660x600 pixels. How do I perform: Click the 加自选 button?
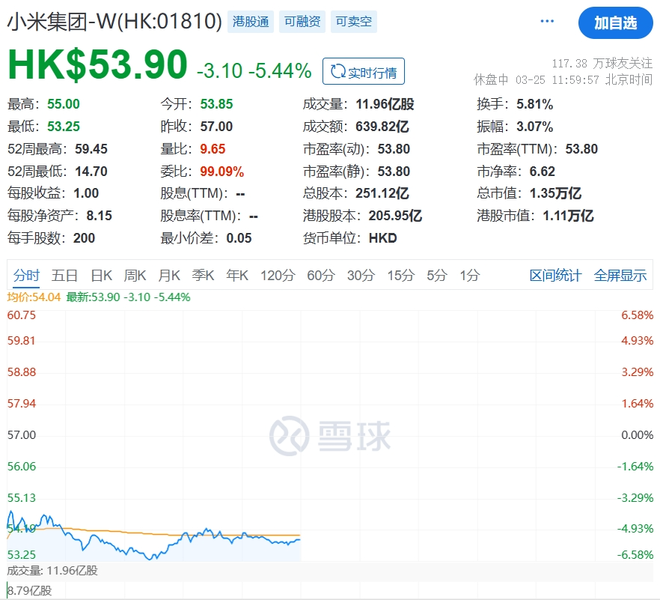point(614,22)
